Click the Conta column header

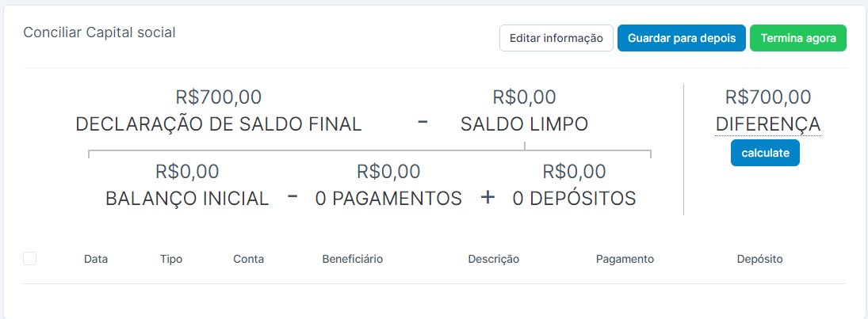[x=248, y=259]
